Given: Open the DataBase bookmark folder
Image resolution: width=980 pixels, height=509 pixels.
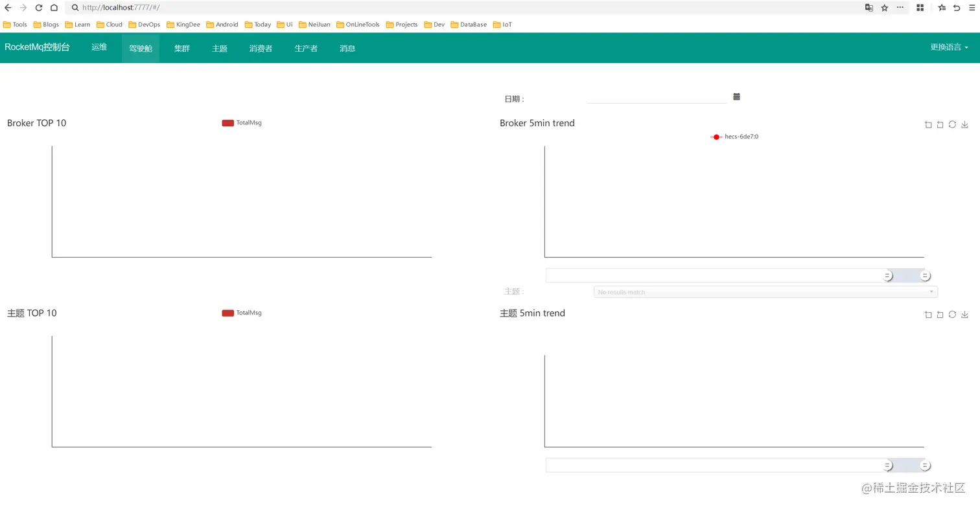Looking at the screenshot, I should [469, 25].
